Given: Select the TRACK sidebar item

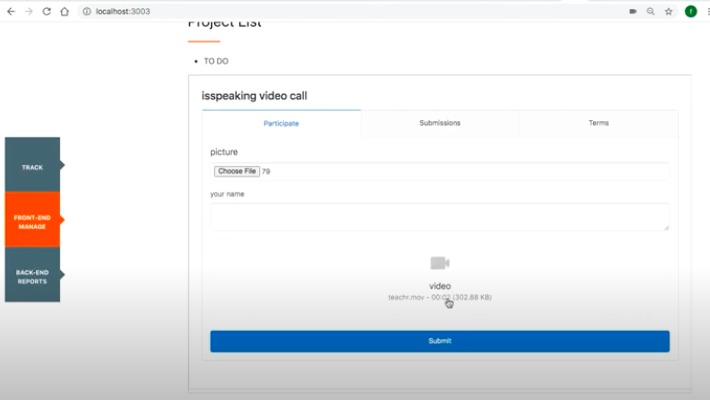Looking at the screenshot, I should click(32, 164).
